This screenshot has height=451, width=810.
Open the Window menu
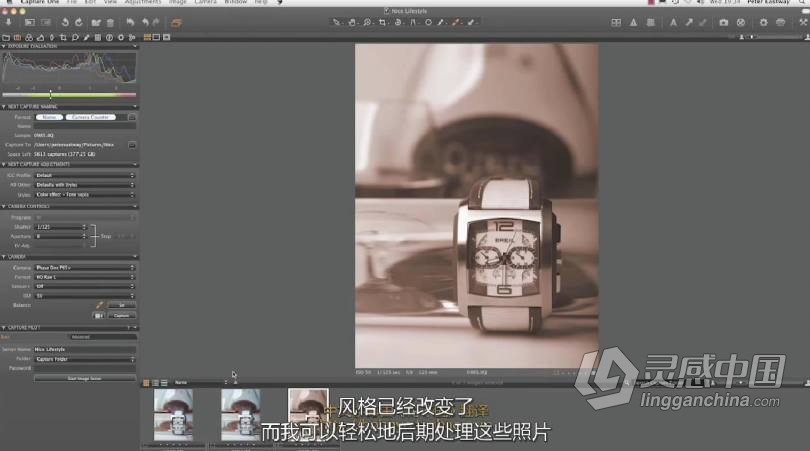(x=236, y=2)
